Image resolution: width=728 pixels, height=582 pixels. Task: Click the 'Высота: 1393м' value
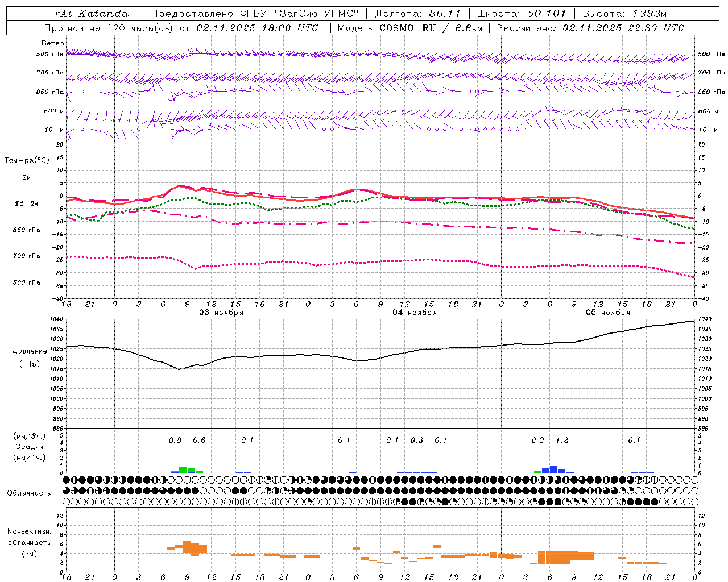[x=624, y=14]
